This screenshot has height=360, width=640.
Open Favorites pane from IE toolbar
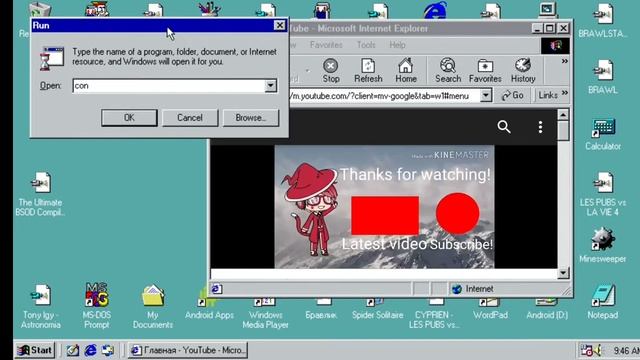pos(485,71)
